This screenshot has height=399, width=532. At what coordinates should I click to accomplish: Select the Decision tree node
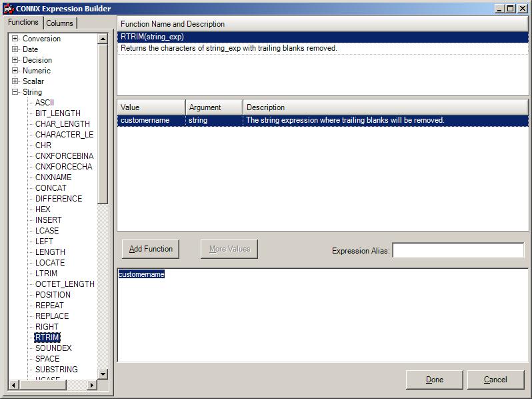click(37, 60)
